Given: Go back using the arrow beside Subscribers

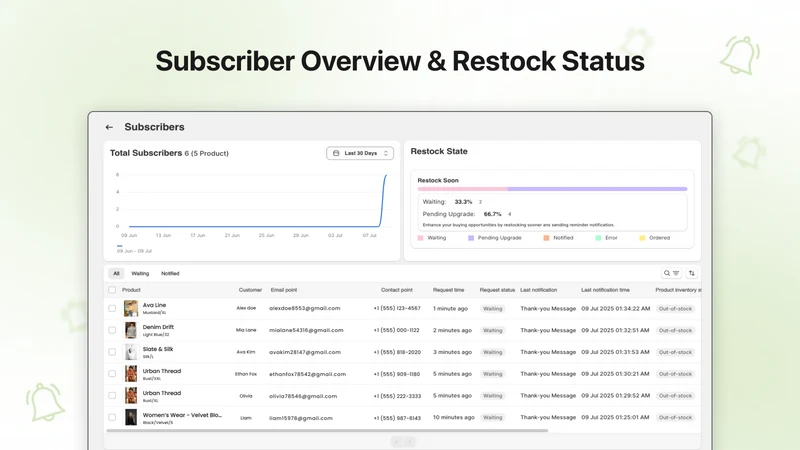Looking at the screenshot, I should [x=109, y=127].
